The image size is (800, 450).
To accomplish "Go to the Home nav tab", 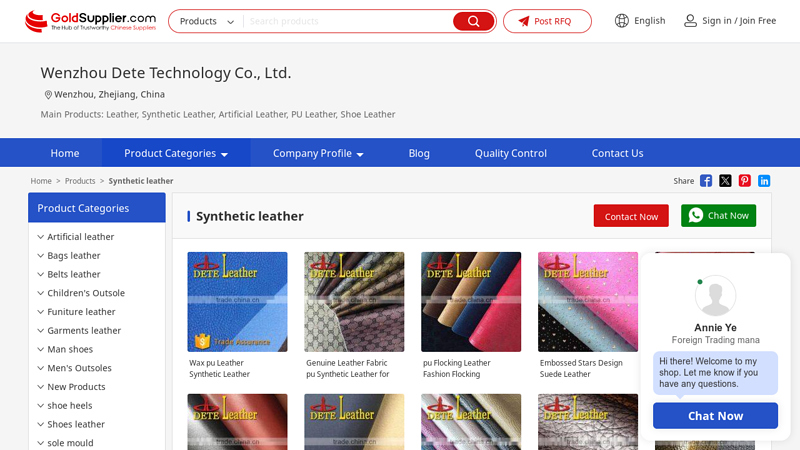I will point(65,153).
